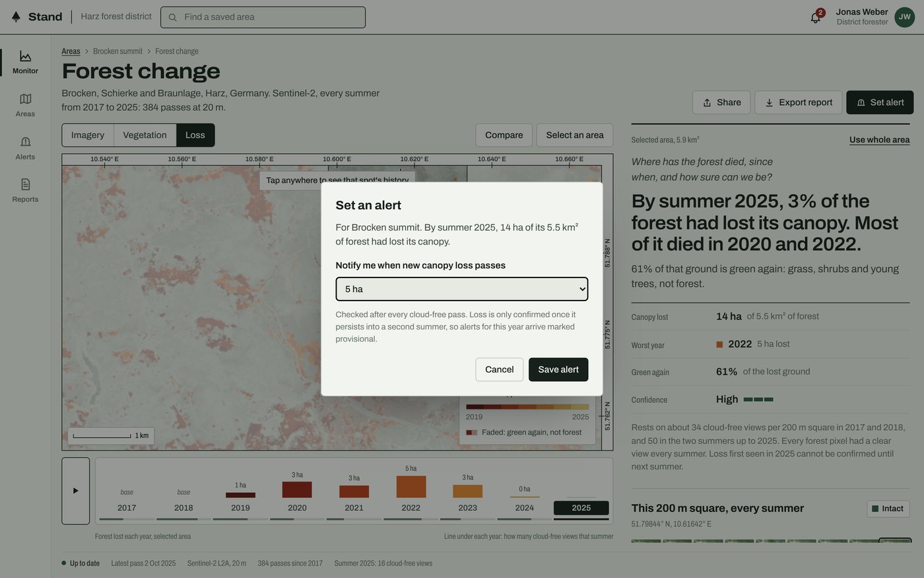Viewport: 924px width, 578px height.
Task: Follow the Use whole area link
Action: pyautogui.click(x=879, y=140)
